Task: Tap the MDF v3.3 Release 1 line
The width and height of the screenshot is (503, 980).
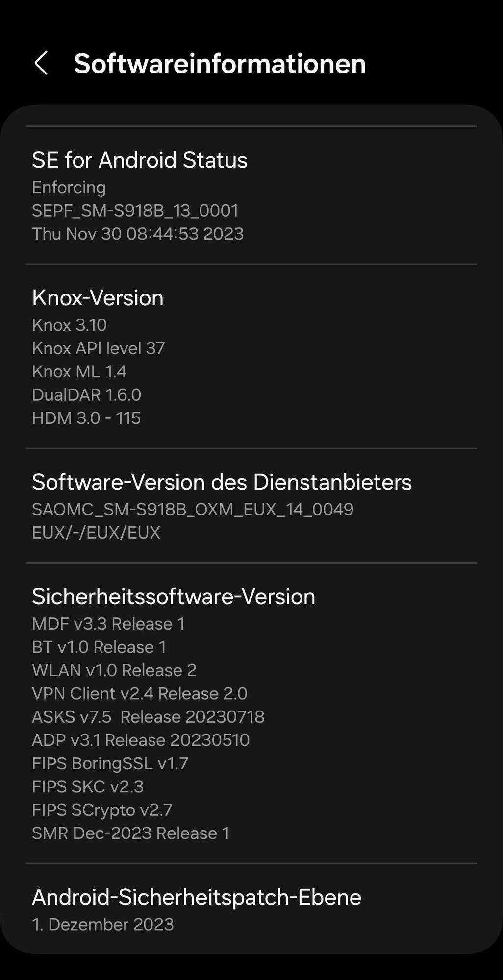Action: coord(108,624)
